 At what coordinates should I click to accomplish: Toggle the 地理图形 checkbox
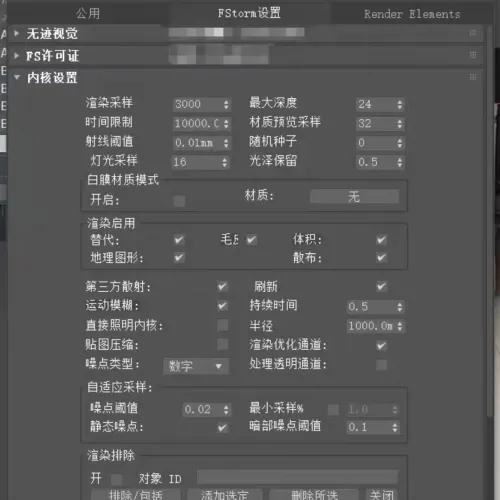pyautogui.click(x=179, y=257)
